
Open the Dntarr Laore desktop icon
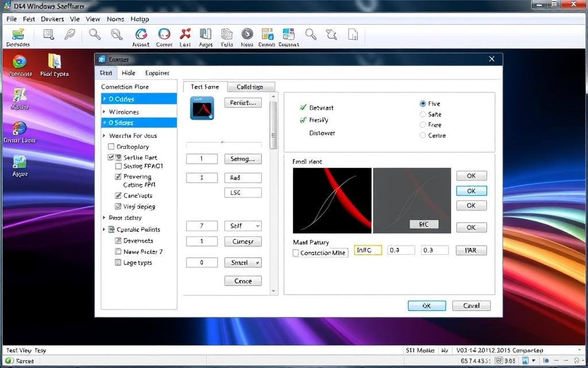pyautogui.click(x=20, y=128)
